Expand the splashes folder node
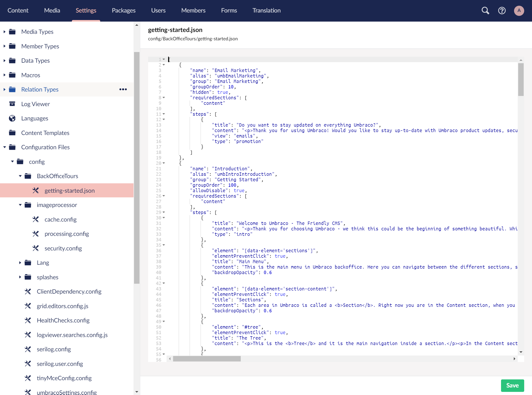This screenshot has width=532, height=395. click(x=20, y=277)
